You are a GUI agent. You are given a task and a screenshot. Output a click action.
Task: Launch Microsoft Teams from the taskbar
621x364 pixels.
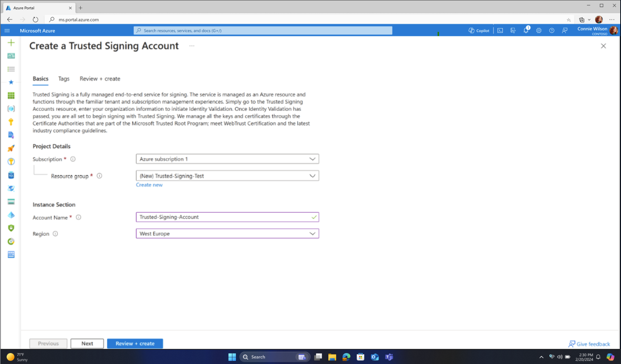click(x=389, y=357)
